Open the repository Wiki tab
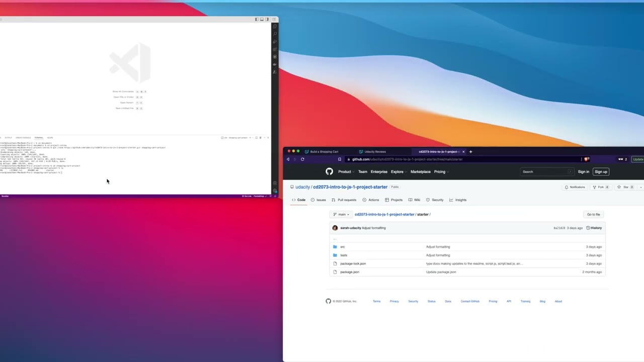 414,200
